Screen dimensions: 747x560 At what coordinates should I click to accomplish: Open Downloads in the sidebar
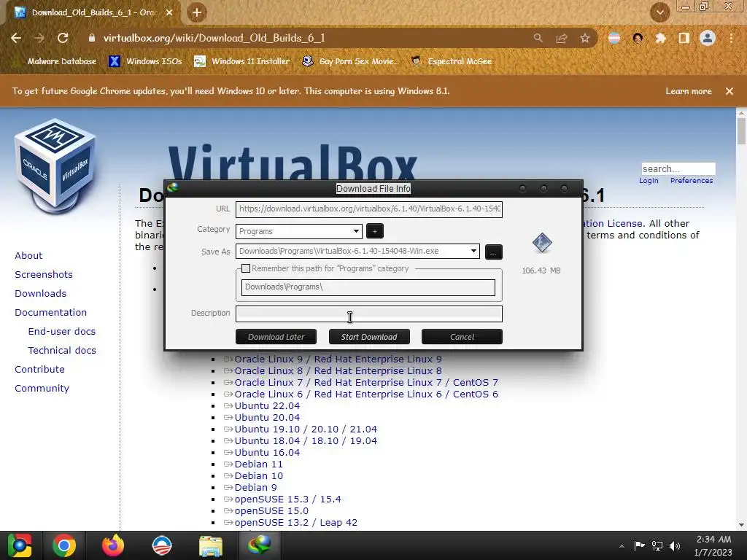tap(41, 294)
